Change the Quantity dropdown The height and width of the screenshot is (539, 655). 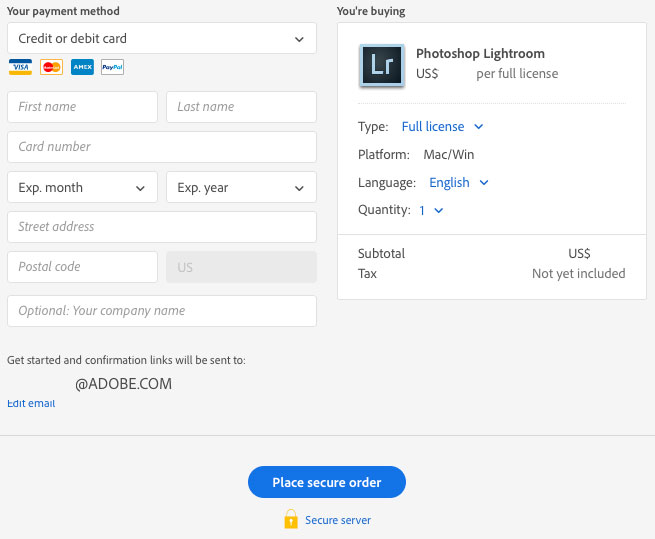[x=431, y=210]
